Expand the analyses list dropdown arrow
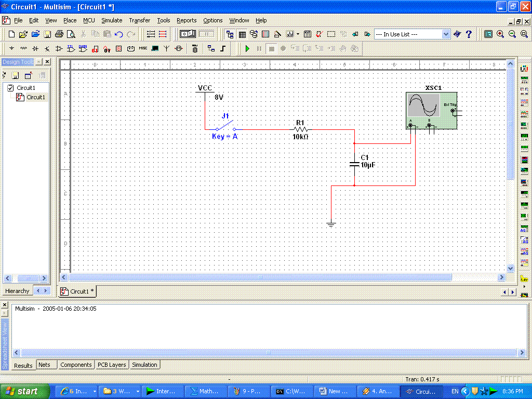The height and width of the screenshot is (399, 532). click(x=298, y=34)
